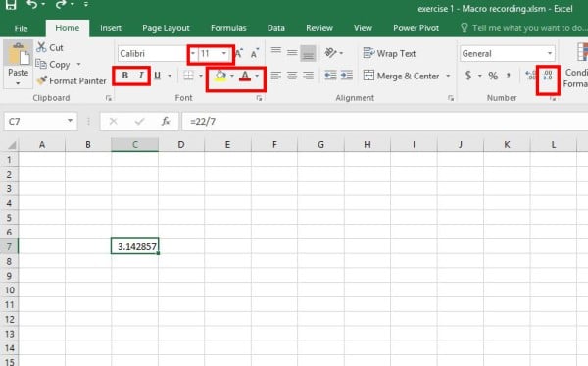Open the Name Box dropdown arrow
Viewport: 588px width, 366px height.
(x=71, y=121)
